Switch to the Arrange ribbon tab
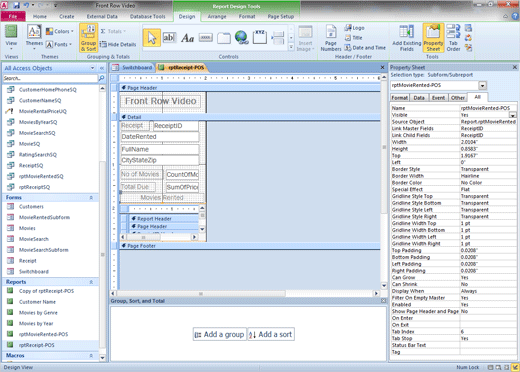520x372 pixels. pyautogui.click(x=217, y=16)
